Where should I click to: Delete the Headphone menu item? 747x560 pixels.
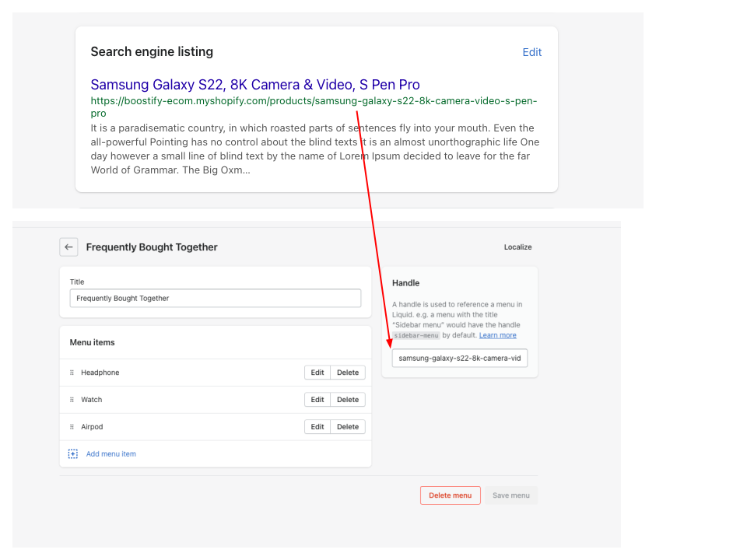(348, 373)
